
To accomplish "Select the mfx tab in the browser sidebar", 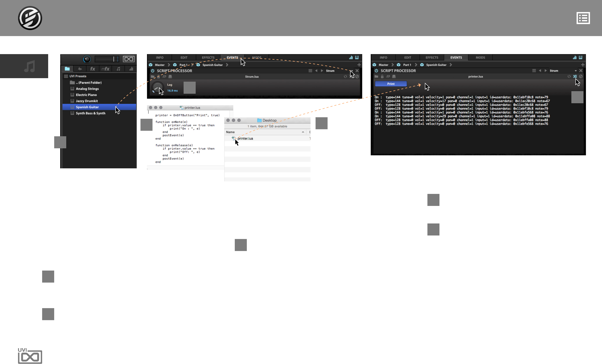I will [x=105, y=69].
